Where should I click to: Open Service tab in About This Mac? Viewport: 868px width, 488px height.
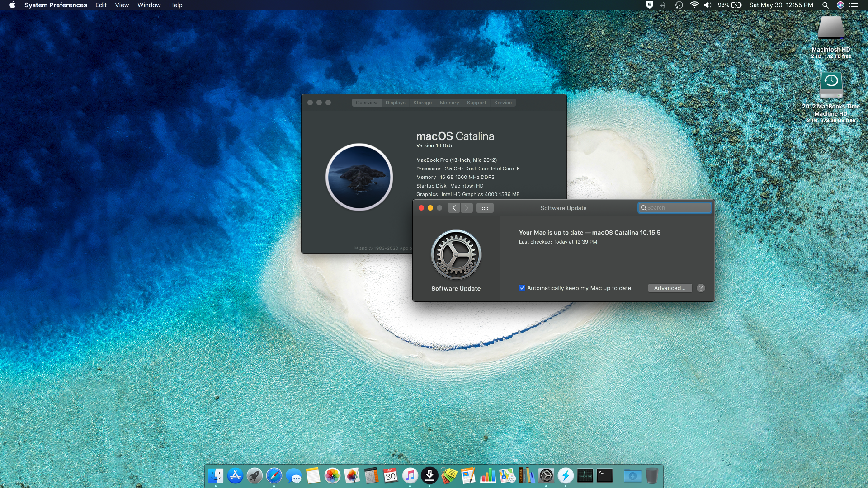coord(503,103)
